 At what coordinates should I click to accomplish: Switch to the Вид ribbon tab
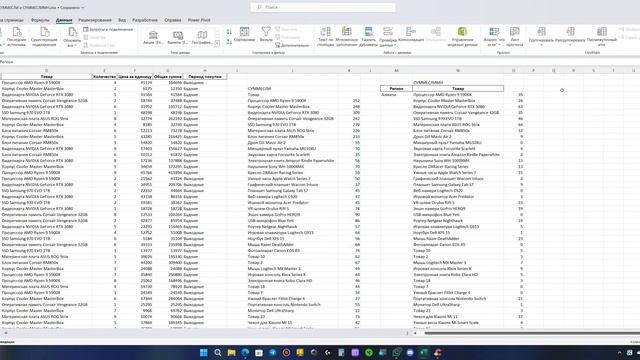pyautogui.click(x=122, y=20)
